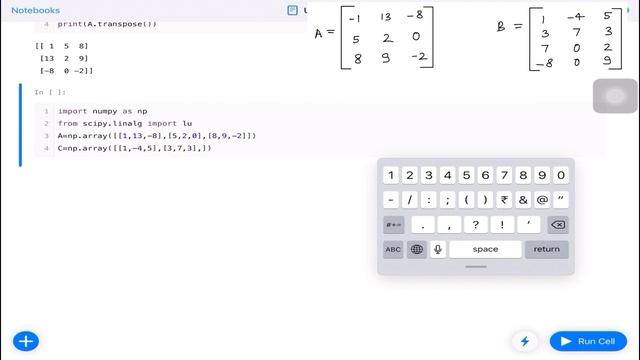Open the Notebooks list

pos(36,10)
